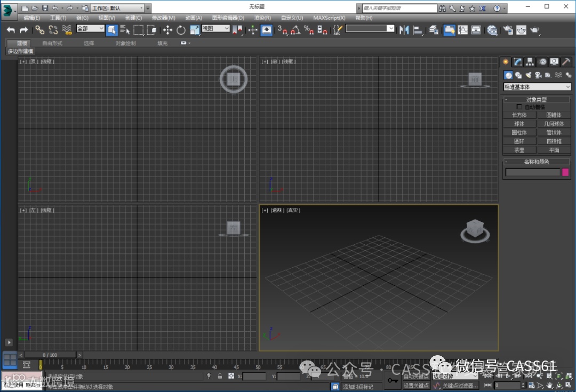Open the Utilities hammer panel icon

(566, 62)
